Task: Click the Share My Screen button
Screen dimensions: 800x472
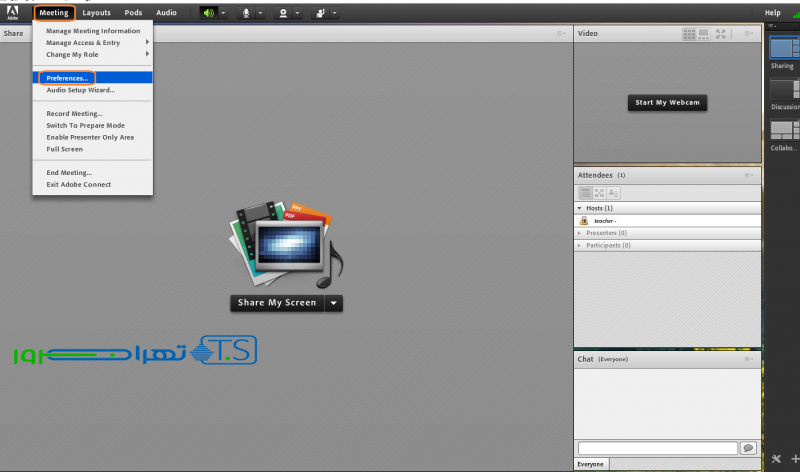Action: pos(277,303)
